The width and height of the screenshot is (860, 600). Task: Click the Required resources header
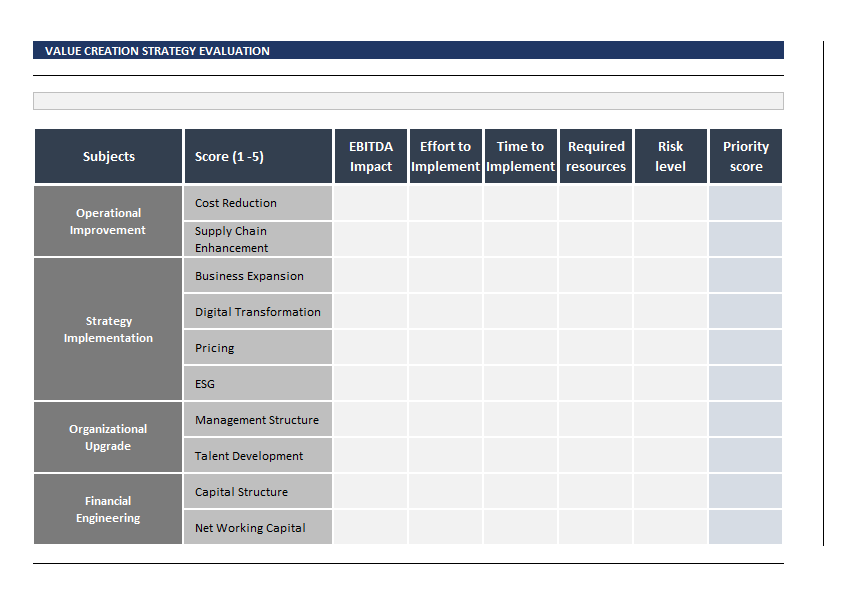[596, 156]
